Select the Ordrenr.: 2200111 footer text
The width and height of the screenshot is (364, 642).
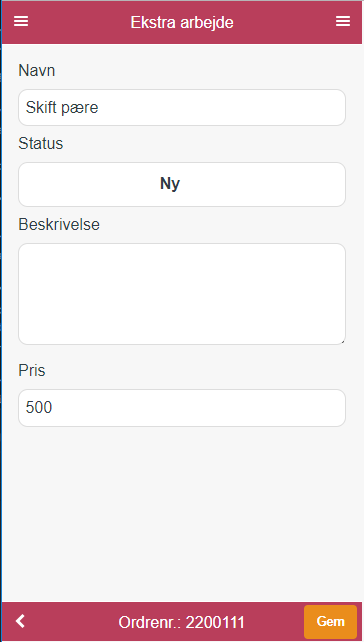point(181,622)
